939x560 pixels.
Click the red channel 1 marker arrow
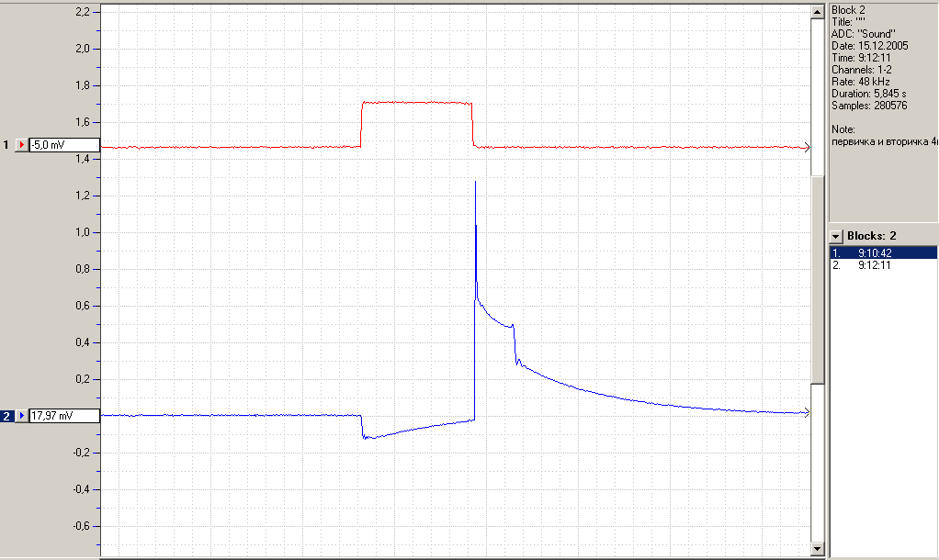coord(21,145)
